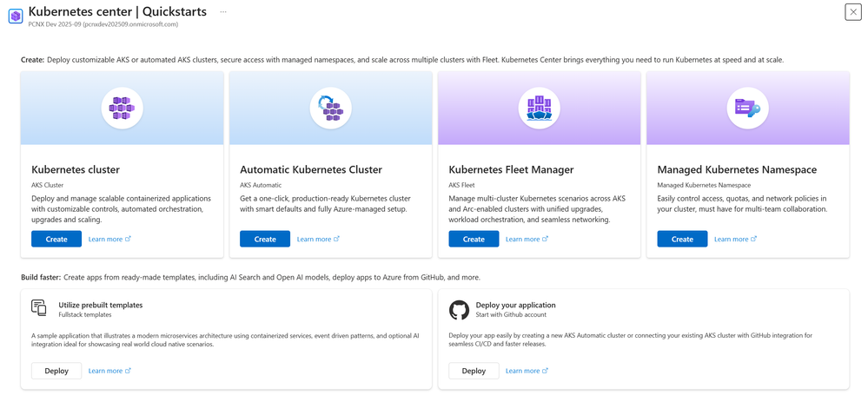The height and width of the screenshot is (415, 868).
Task: Close the Quickstarts pane
Action: pos(852,11)
